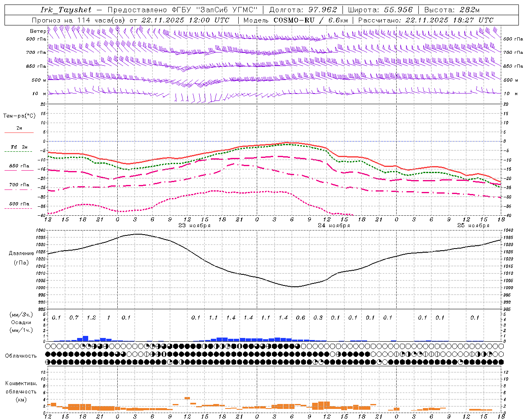Viewport: 525px width, 420px height.
Task: Click the "Осадки" precipitation label
Action: coord(21,322)
